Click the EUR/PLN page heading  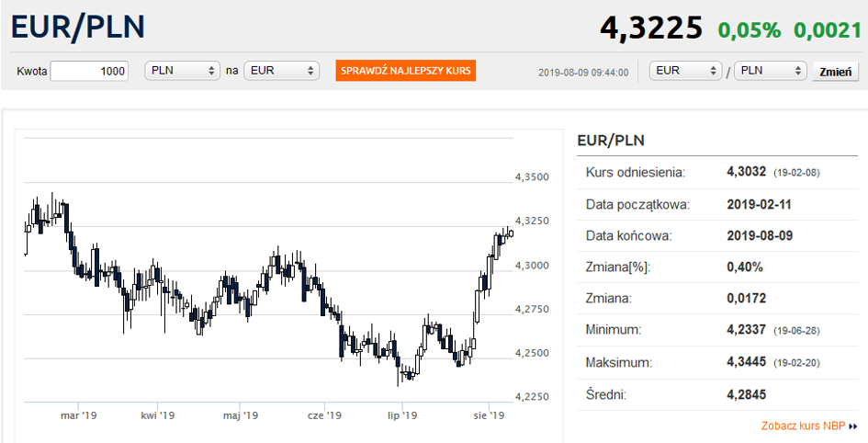tap(77, 27)
